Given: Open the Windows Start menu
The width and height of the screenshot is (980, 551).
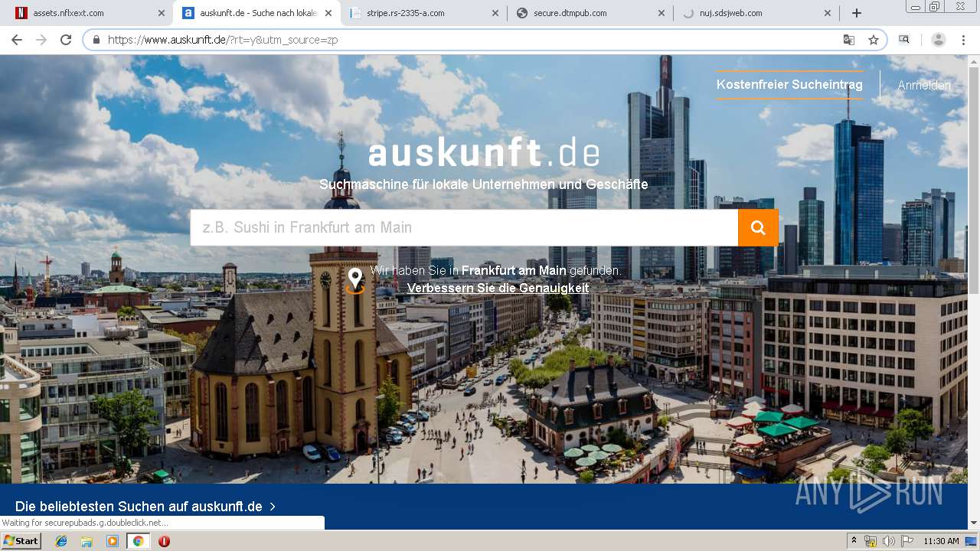Looking at the screenshot, I should pos(21,541).
